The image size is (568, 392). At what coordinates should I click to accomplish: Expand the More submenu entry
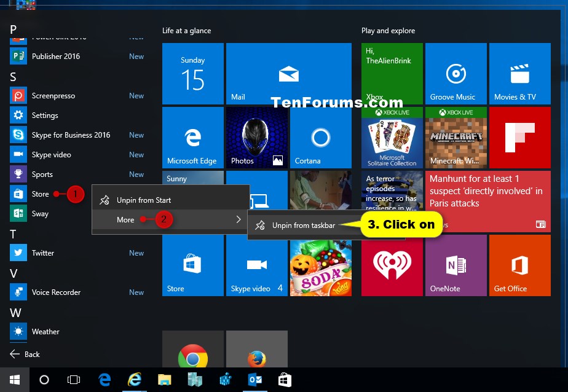coord(125,219)
